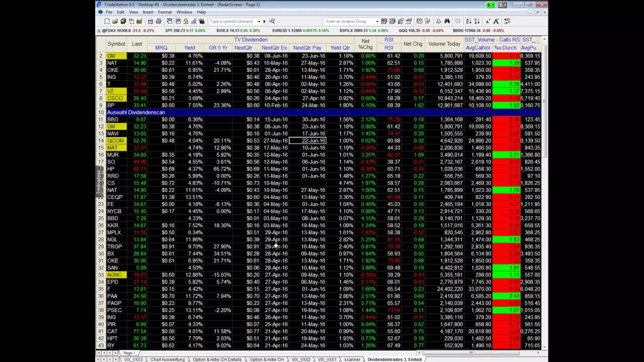This screenshot has width=644, height=362.
Task: Click the Print toolbar icon
Action: 158,21
